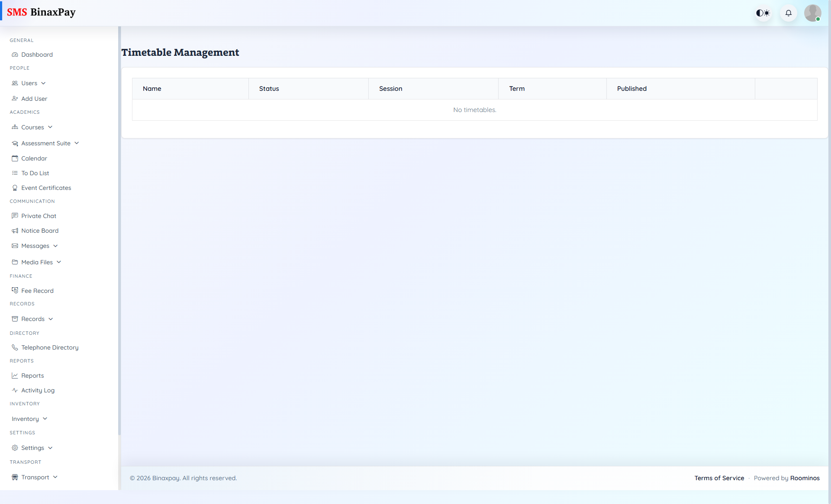Open the Fee Record page
Image resolution: width=831 pixels, height=504 pixels.
37,291
